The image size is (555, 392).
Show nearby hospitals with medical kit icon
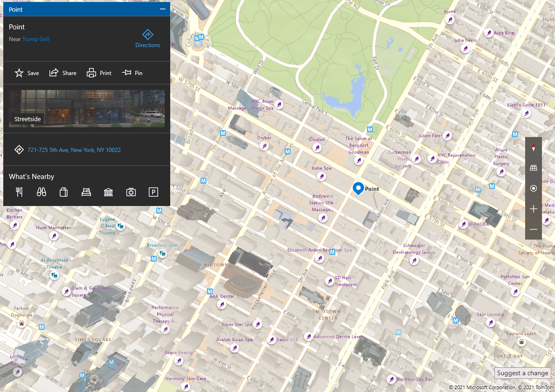[x=131, y=192]
